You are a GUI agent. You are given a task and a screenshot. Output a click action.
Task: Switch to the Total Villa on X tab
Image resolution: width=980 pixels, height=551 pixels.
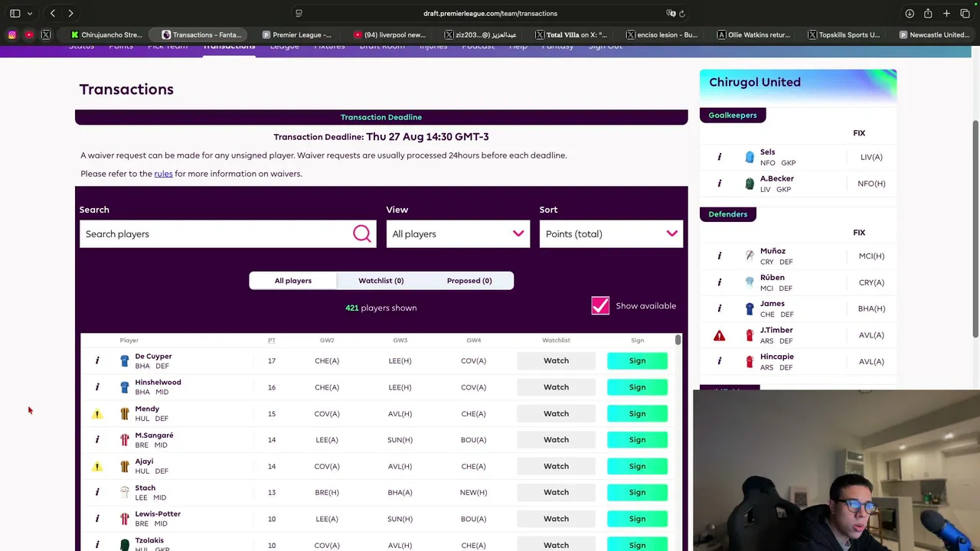tap(571, 34)
